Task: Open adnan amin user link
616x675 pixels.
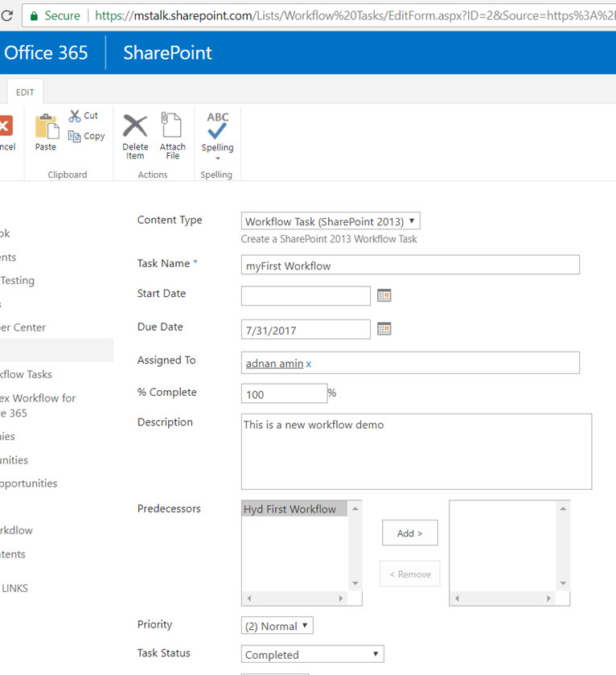Action: tap(274, 364)
